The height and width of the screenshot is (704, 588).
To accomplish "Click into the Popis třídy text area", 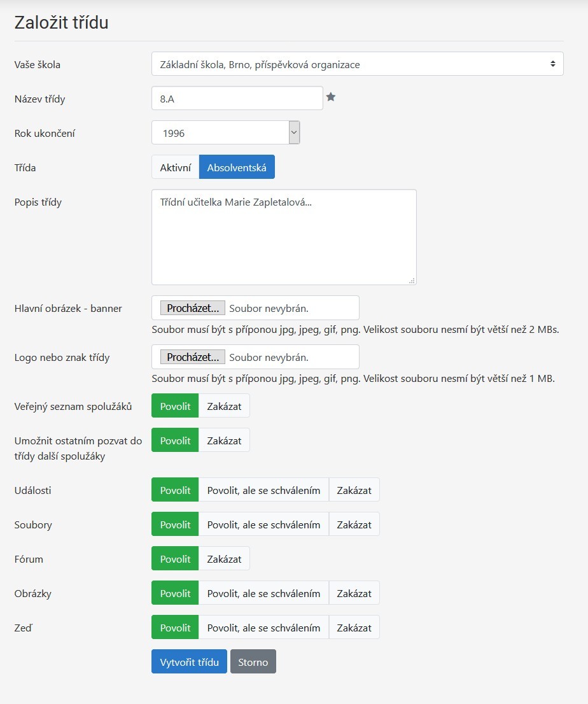I will point(284,237).
